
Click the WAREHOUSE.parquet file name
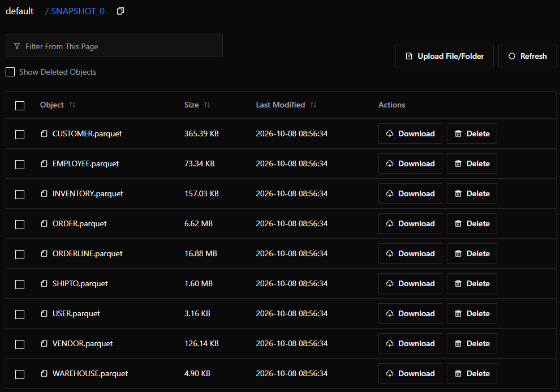(x=90, y=373)
